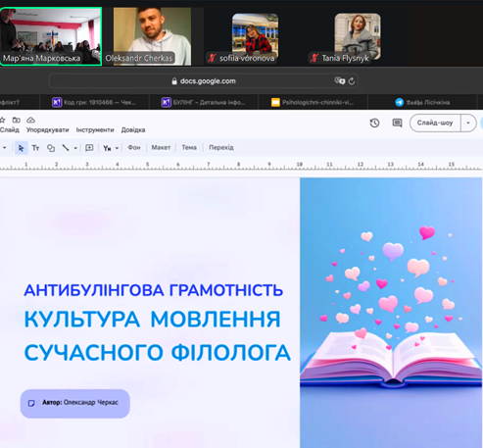
Task: Expand the line type dropdown arrow
Action: point(75,148)
